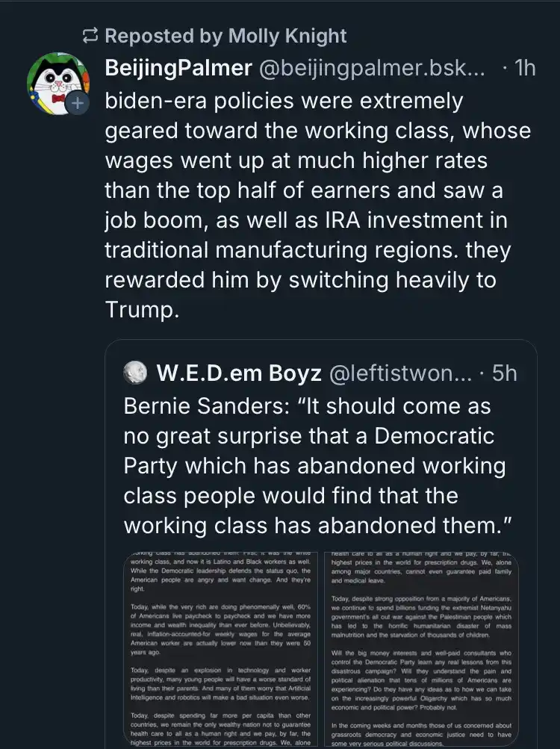Open right statement image thumbnail
This screenshot has width=560, height=749.
pos(421,649)
